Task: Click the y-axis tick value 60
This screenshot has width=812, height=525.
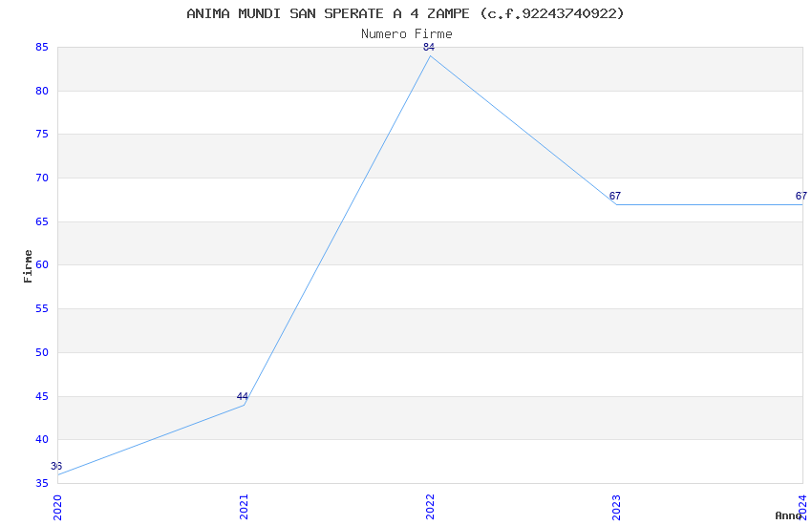Action: pyautogui.click(x=42, y=264)
